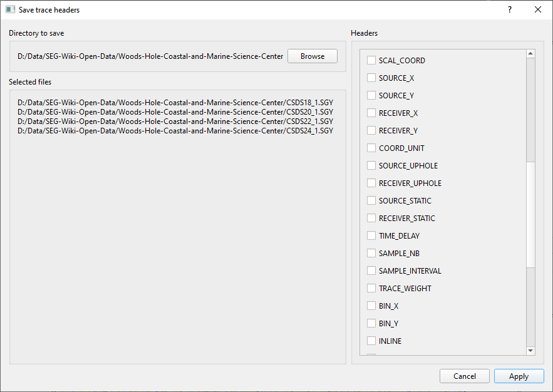The width and height of the screenshot is (553, 392).
Task: Tick the SOURCE_Y checkbox
Action: [371, 96]
